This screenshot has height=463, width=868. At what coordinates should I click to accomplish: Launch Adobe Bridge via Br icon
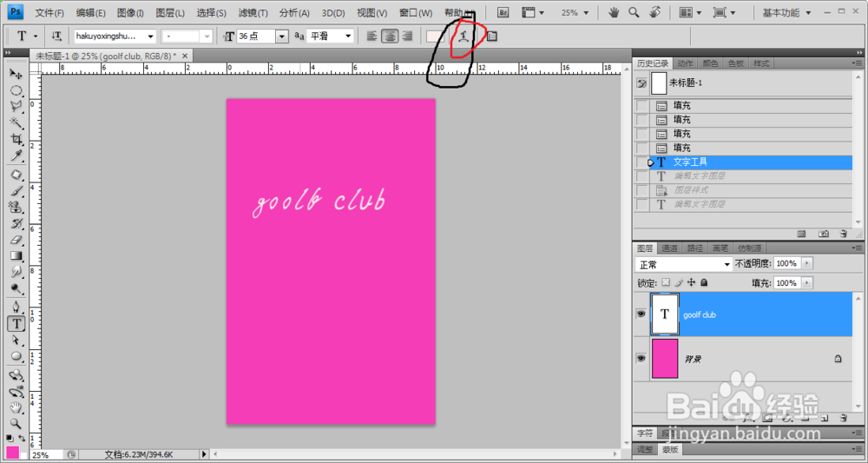pos(503,12)
